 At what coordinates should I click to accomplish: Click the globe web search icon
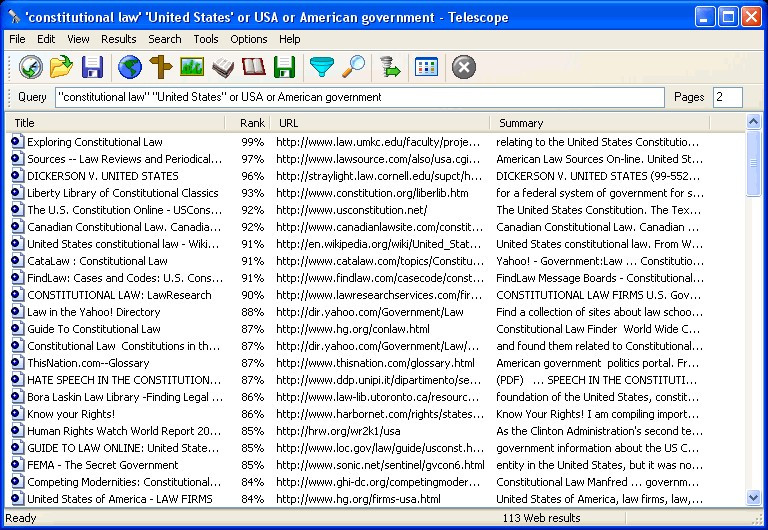(130, 67)
